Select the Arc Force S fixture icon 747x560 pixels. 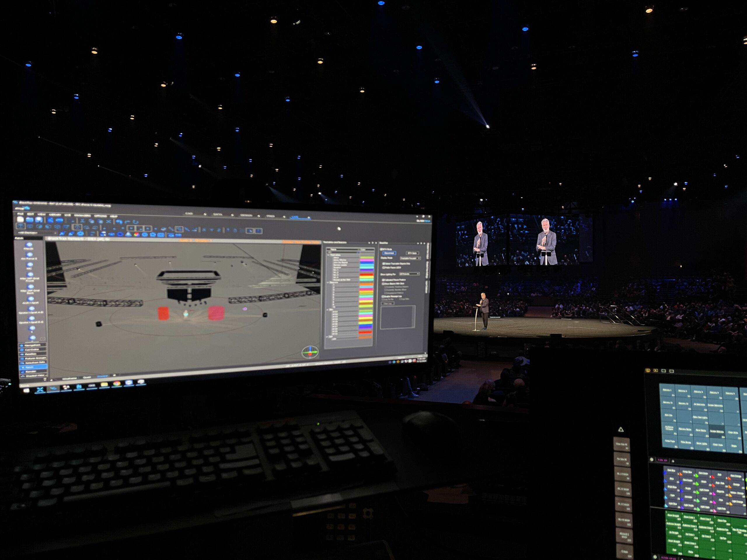29,255
